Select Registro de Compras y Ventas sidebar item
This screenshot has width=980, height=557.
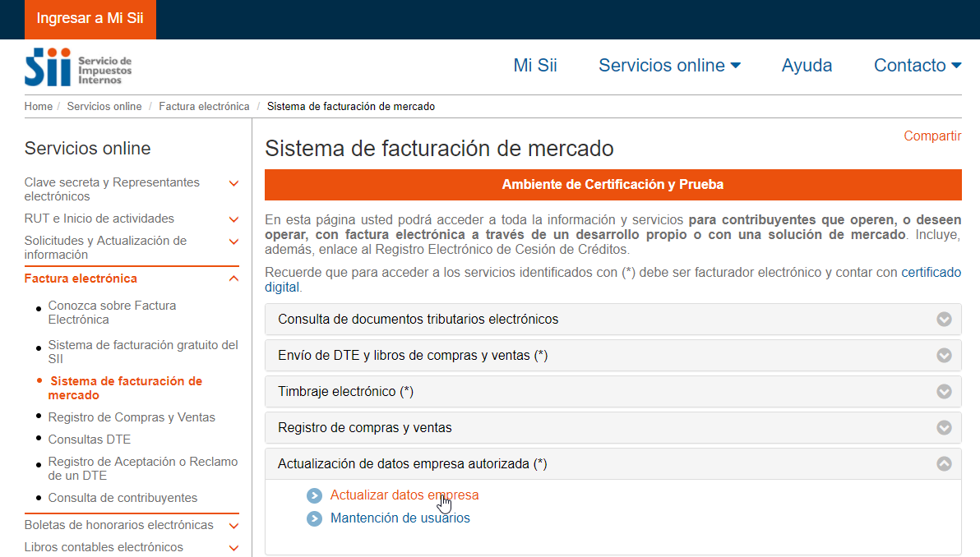tap(132, 417)
